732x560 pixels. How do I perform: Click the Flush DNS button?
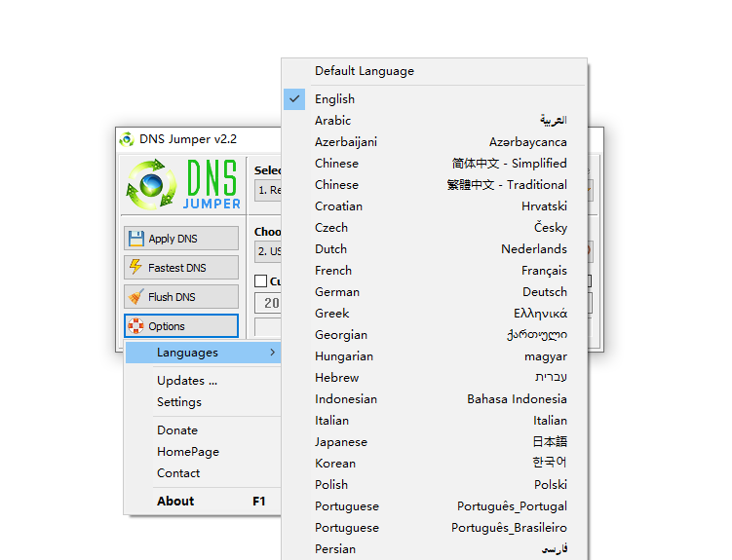[181, 296]
